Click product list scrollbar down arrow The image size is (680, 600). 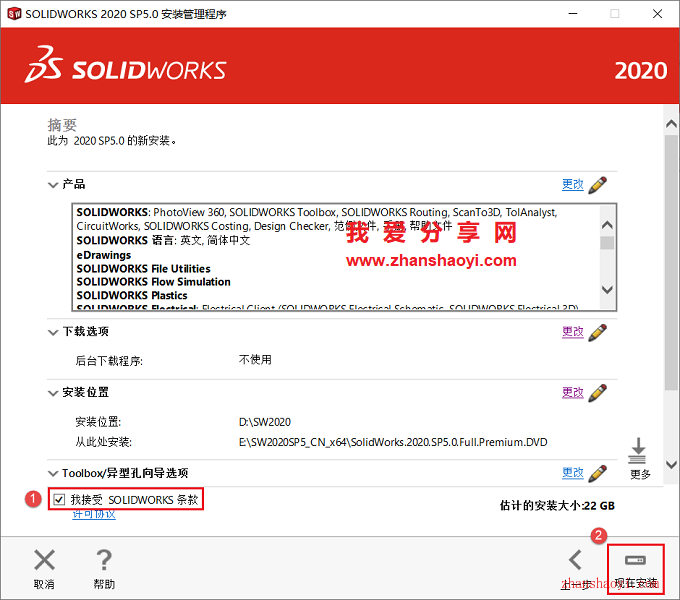pyautogui.click(x=607, y=290)
